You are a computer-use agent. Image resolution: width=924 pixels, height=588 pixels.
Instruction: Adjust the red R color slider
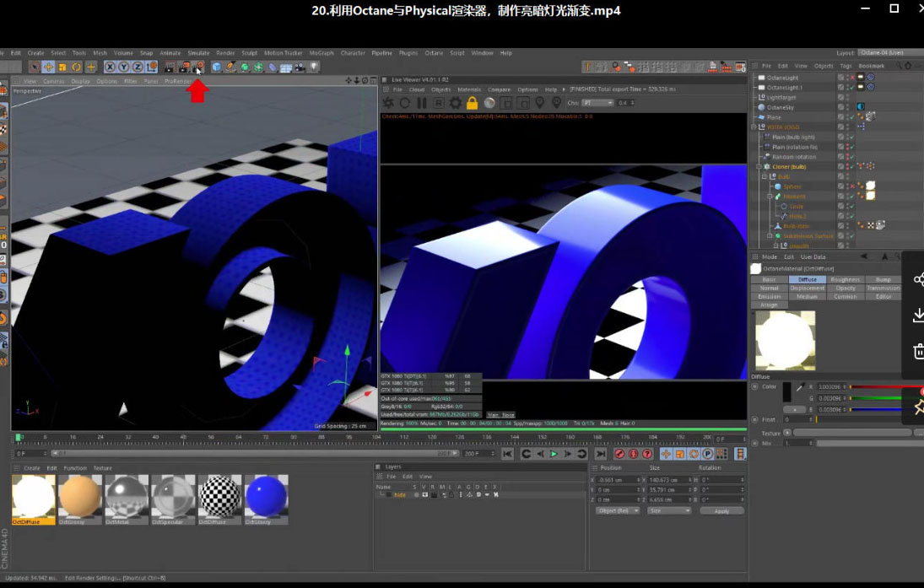click(886, 387)
